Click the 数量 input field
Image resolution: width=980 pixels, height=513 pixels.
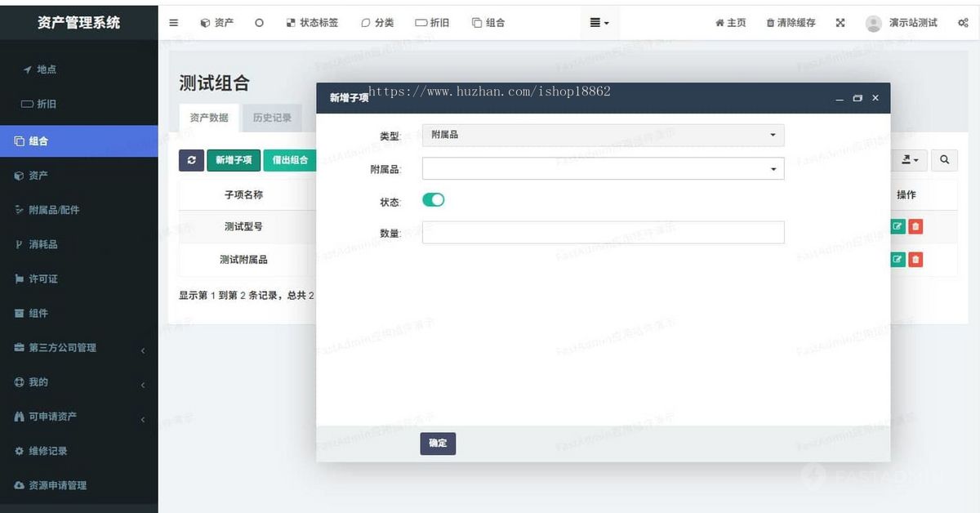pos(602,232)
